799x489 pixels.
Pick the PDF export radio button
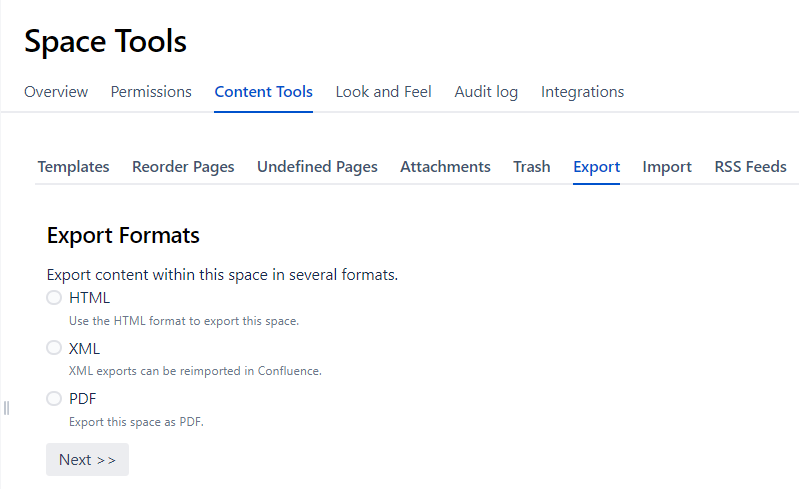(x=54, y=399)
